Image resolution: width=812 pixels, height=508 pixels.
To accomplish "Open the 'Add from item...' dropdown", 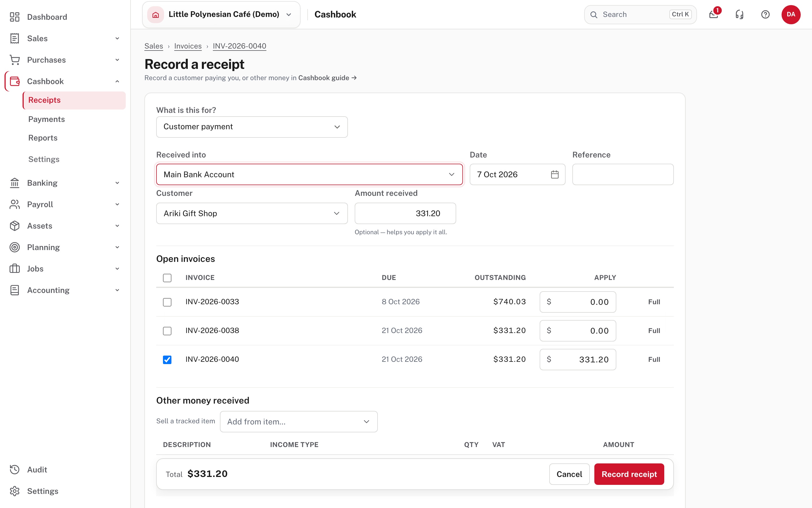I will (x=299, y=422).
